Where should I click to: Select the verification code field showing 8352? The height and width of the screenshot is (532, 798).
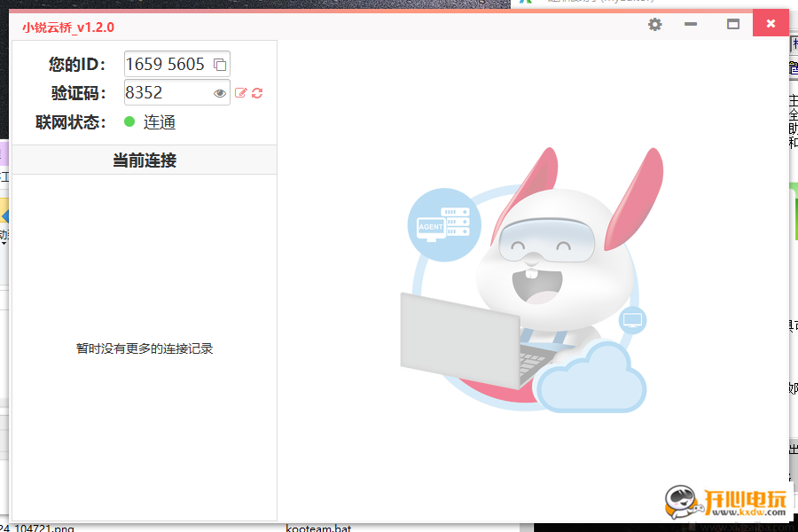(160, 92)
